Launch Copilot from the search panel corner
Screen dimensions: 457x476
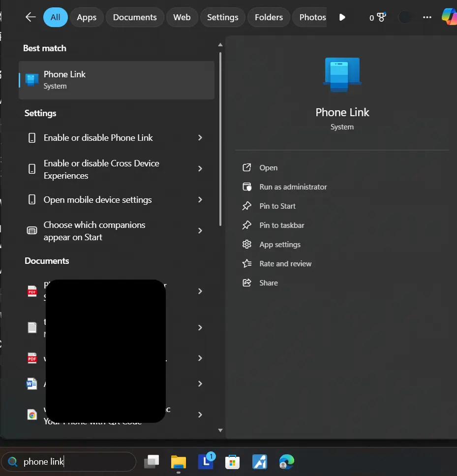(x=449, y=17)
